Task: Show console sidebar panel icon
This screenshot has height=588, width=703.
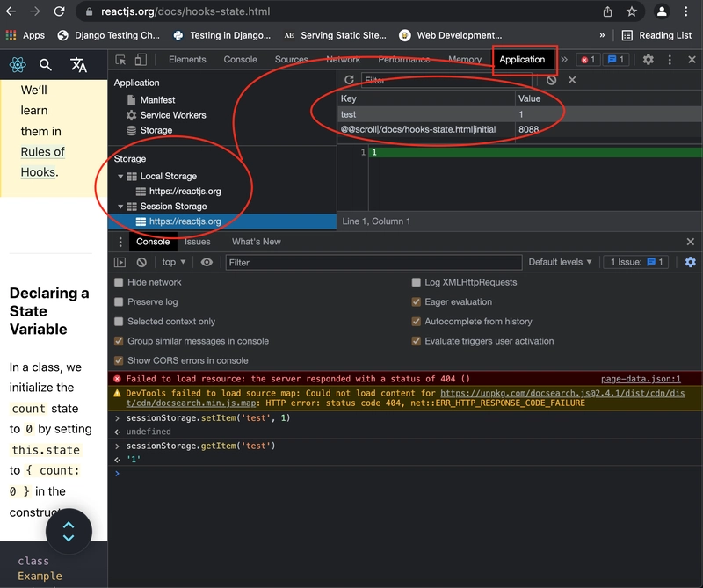Action: (120, 263)
